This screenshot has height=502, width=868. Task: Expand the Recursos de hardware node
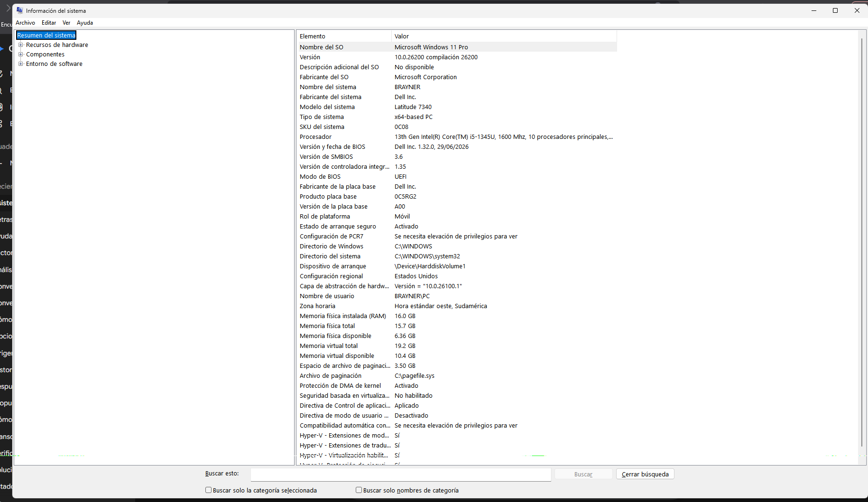(x=21, y=45)
